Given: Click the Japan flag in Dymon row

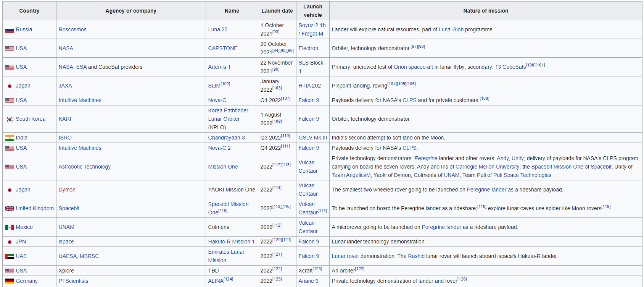Looking at the screenshot, I should tap(10, 190).
